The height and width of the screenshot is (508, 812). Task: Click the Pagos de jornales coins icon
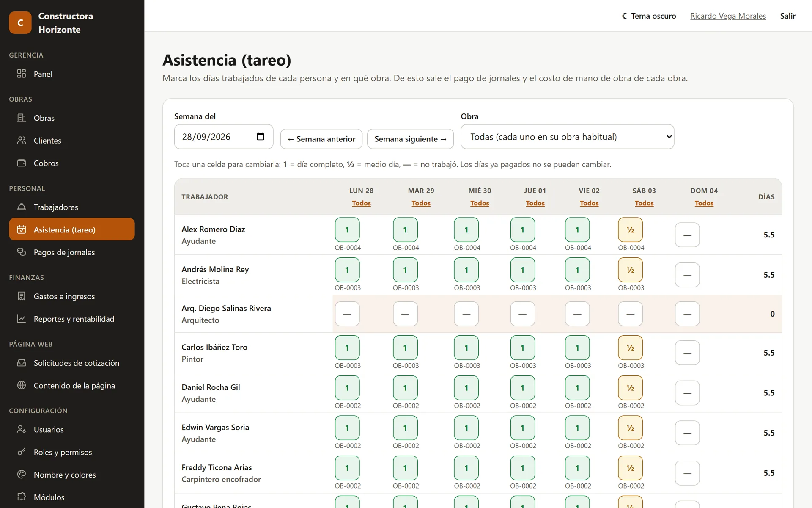tap(22, 252)
